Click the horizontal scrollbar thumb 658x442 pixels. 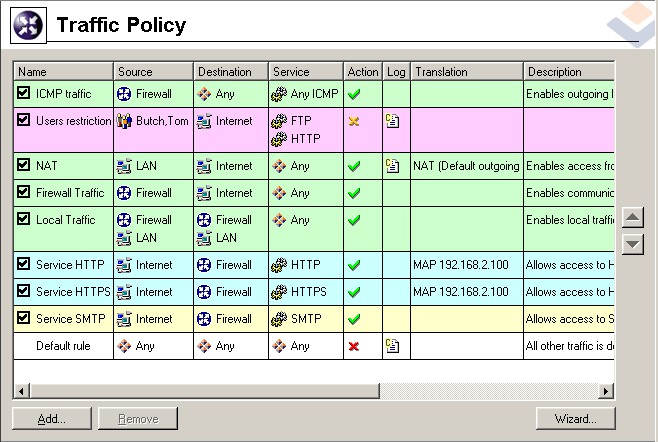click(x=204, y=391)
